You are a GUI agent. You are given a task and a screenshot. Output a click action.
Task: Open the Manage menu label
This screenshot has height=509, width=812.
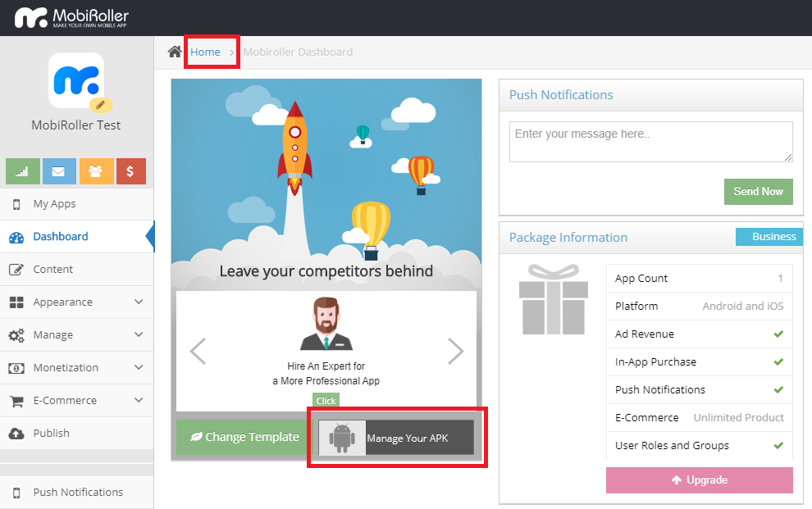52,335
